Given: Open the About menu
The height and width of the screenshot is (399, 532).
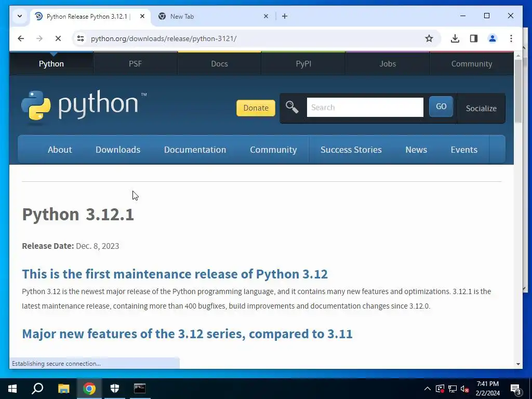Looking at the screenshot, I should (60, 150).
